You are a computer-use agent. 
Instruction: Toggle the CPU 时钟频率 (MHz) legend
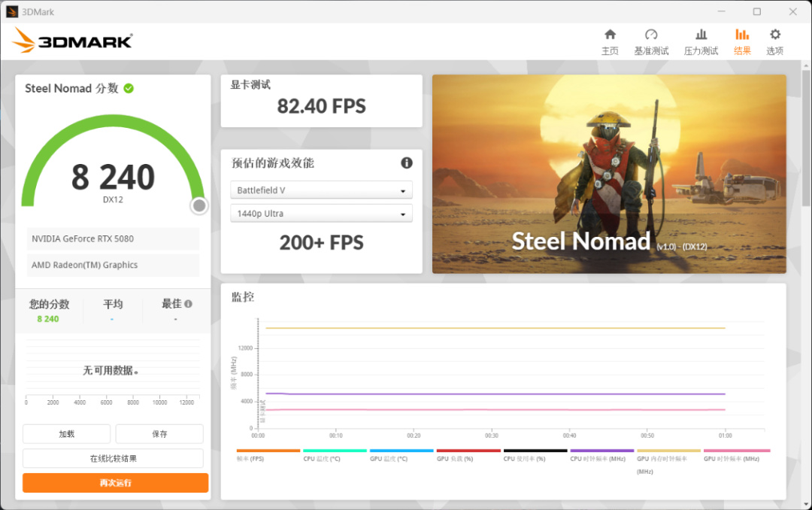[x=601, y=454]
